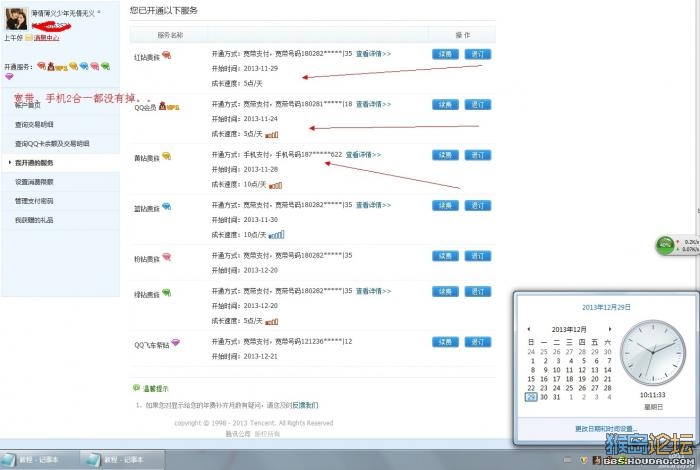This screenshot has height=470, width=700.
Task: Select 我开通的服务 in the sidebar
Action: tap(34, 163)
